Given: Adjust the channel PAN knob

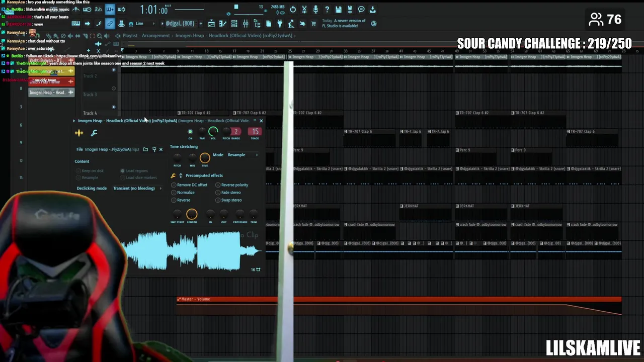Looking at the screenshot, I should coord(202,132).
